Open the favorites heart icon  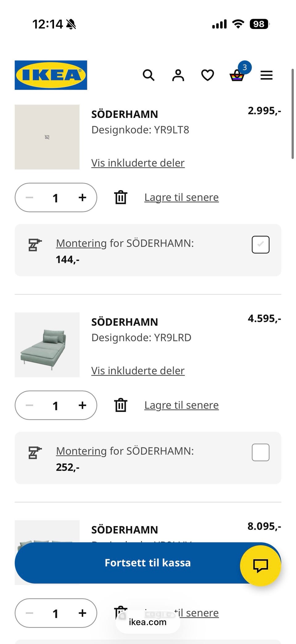click(x=208, y=75)
